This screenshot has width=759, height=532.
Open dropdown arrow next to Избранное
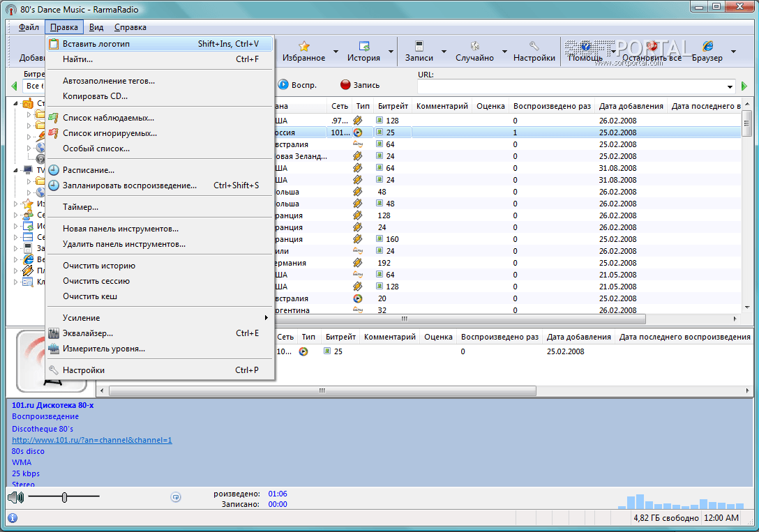click(336, 52)
